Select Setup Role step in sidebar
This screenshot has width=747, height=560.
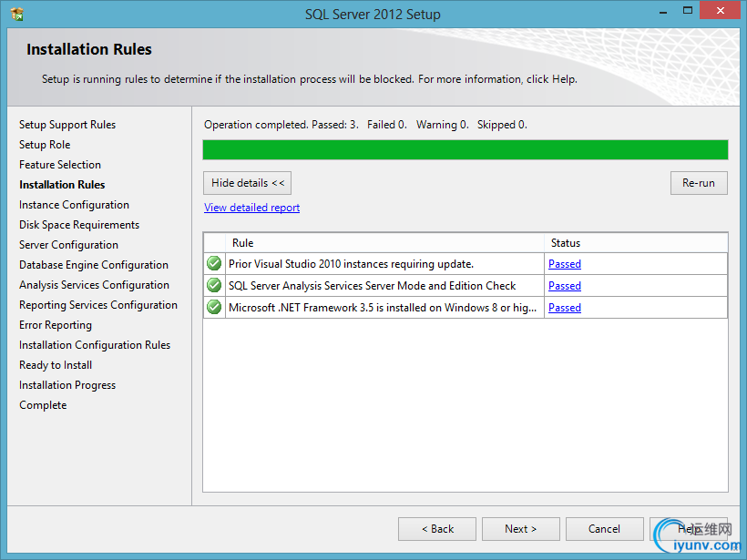click(45, 145)
